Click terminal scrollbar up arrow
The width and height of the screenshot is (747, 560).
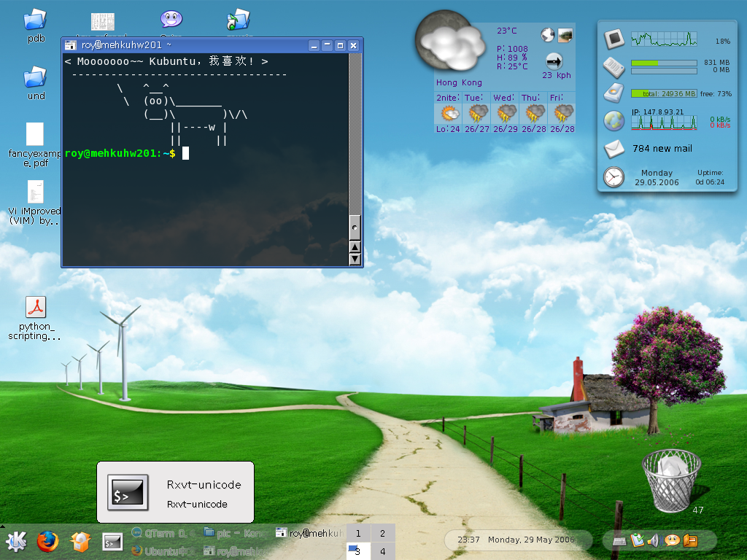[355, 246]
